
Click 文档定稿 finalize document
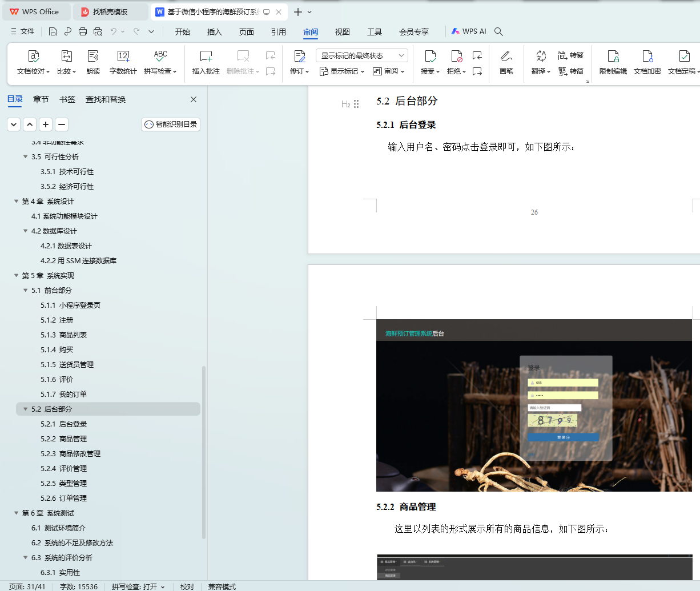point(683,63)
